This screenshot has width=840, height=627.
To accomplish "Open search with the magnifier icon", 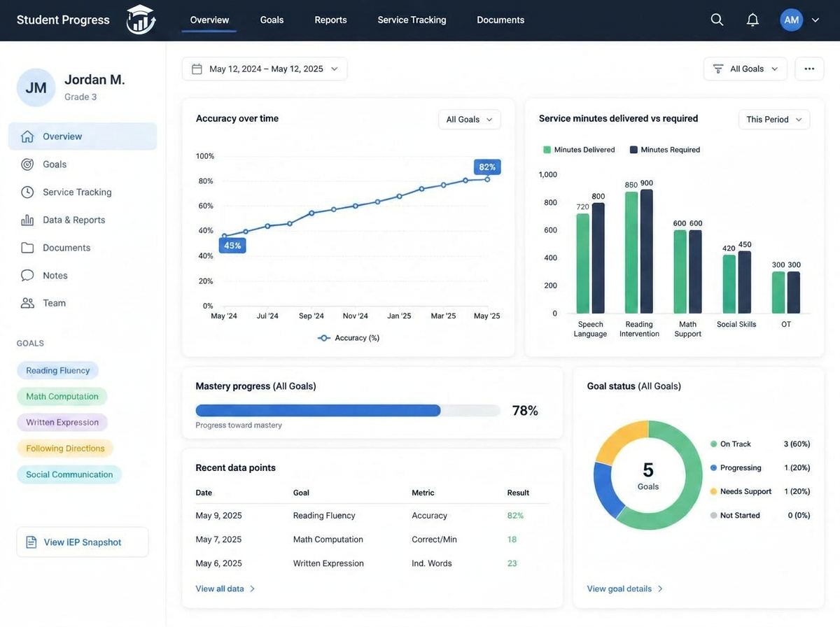I will [717, 20].
